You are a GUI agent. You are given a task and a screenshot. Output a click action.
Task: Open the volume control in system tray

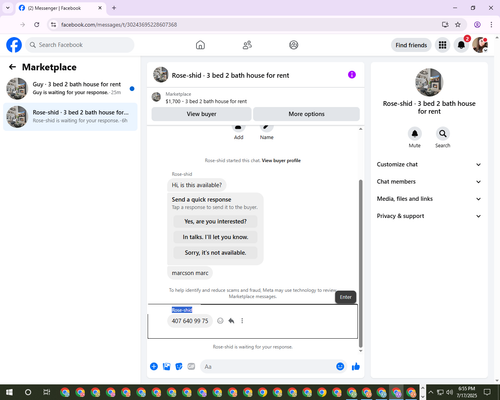click(x=449, y=392)
